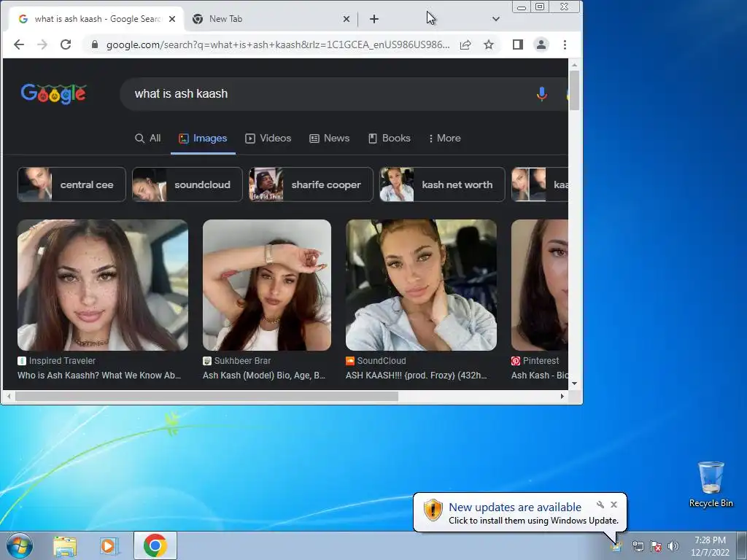Image resolution: width=747 pixels, height=560 pixels.
Task: Click 'Ash Kash (Model) Bio, Age' link
Action: 264,376
